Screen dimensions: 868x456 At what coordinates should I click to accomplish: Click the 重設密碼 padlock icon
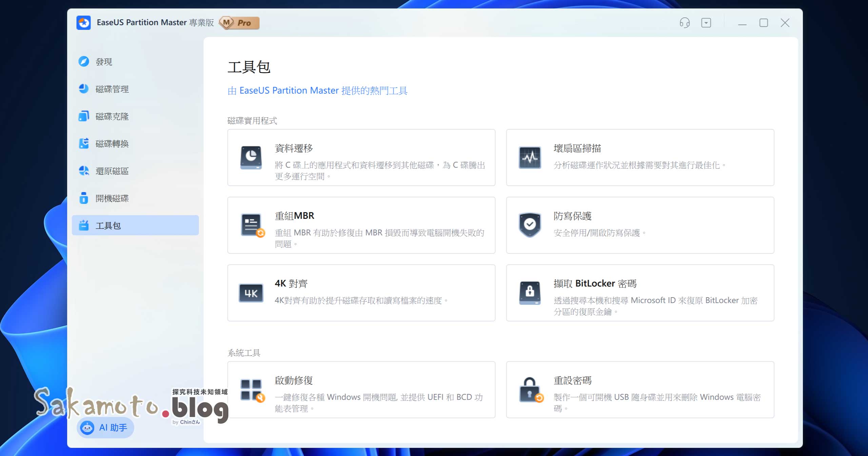click(x=529, y=389)
